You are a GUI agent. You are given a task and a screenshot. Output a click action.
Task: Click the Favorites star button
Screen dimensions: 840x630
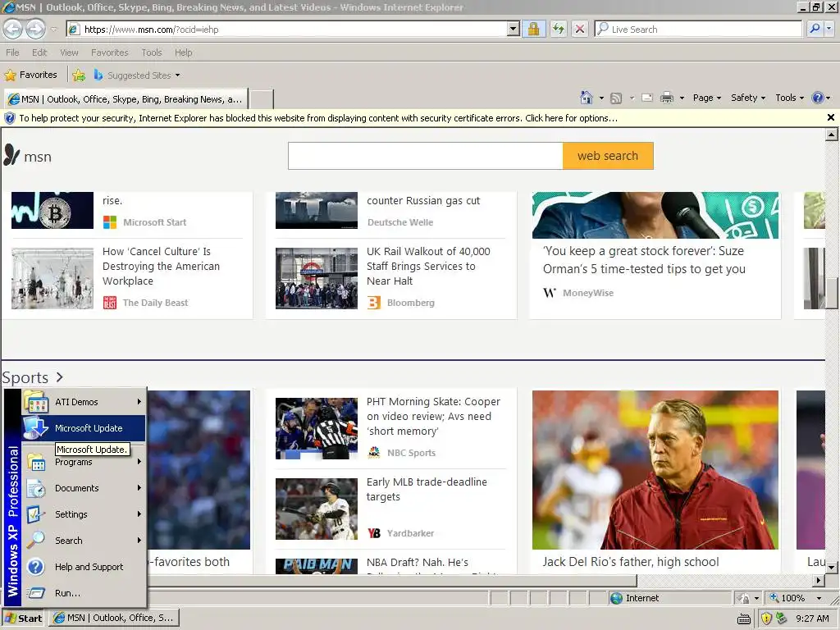point(30,75)
